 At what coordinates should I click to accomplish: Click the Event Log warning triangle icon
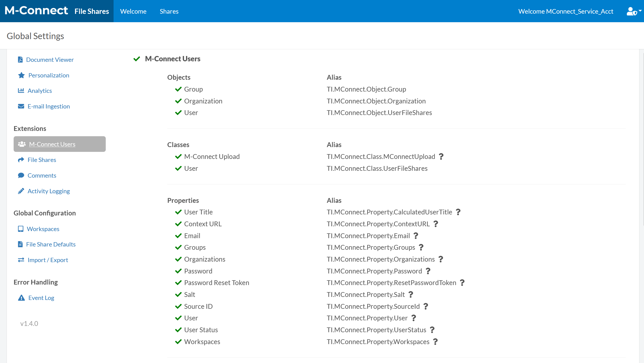pos(21,298)
